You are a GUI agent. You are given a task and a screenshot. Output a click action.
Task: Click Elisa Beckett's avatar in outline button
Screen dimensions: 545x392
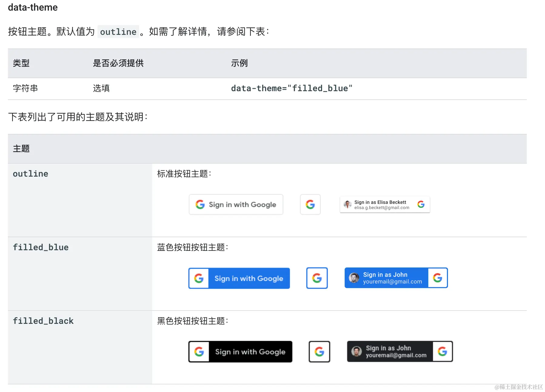point(347,204)
